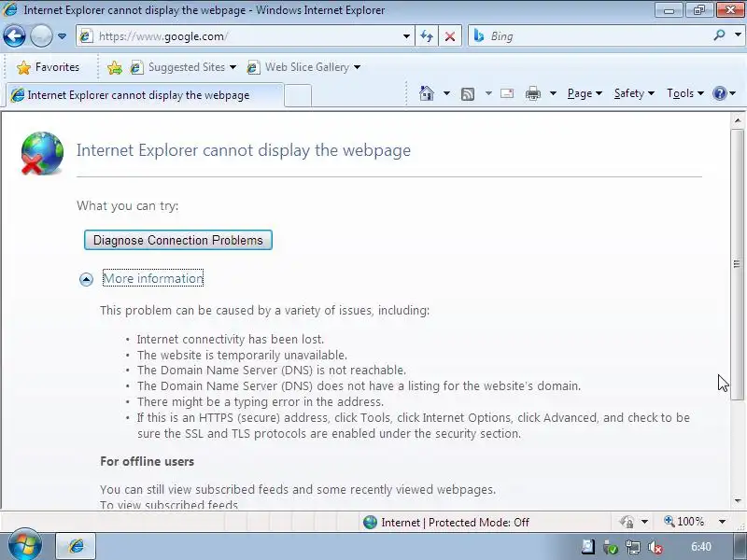Screen dimensions: 747x560
Task: Click the vertical scrollbar thumb
Action: 738,264
